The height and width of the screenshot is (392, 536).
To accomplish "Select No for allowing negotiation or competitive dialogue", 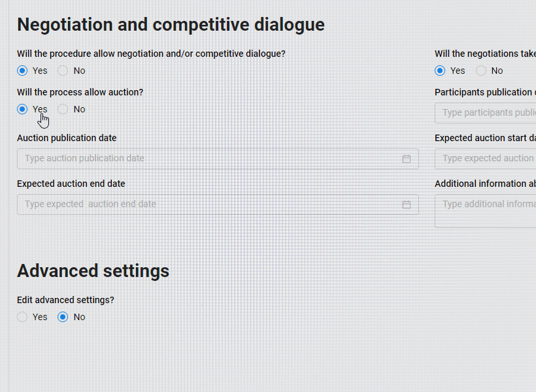I will click(x=63, y=71).
